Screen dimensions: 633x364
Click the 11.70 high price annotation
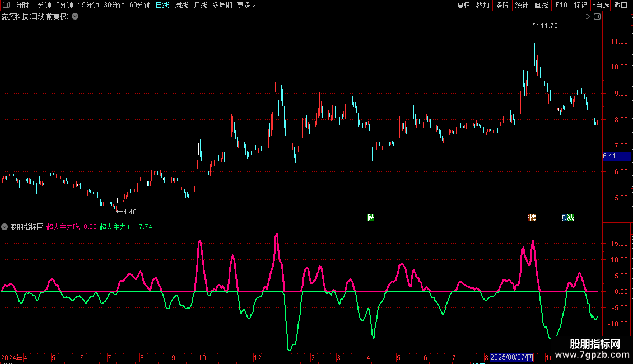(x=549, y=25)
